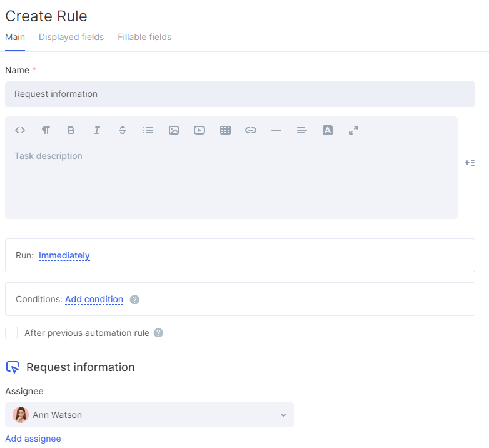
Task: Open help for After previous automation rule
Action: point(158,333)
